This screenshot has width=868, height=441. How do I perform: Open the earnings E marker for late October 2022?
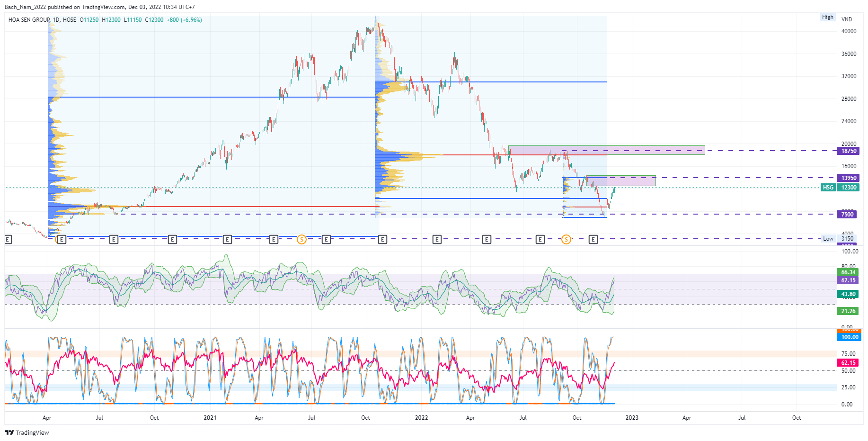point(593,240)
